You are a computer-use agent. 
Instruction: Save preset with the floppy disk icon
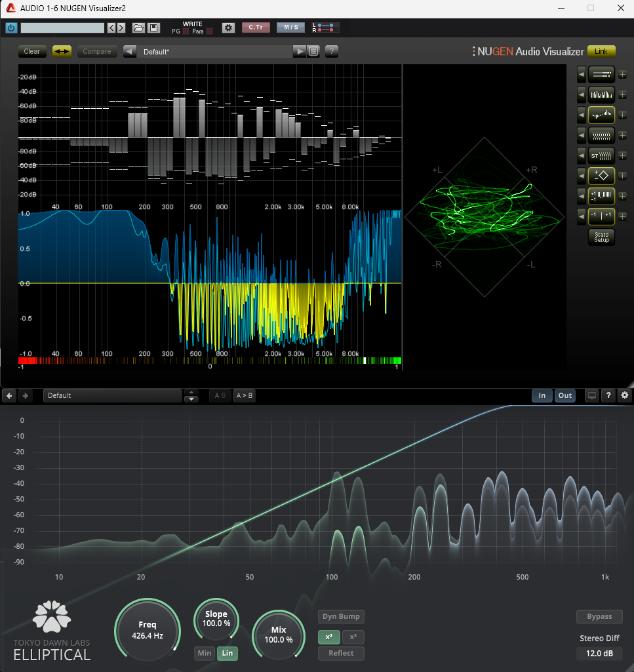[153, 28]
